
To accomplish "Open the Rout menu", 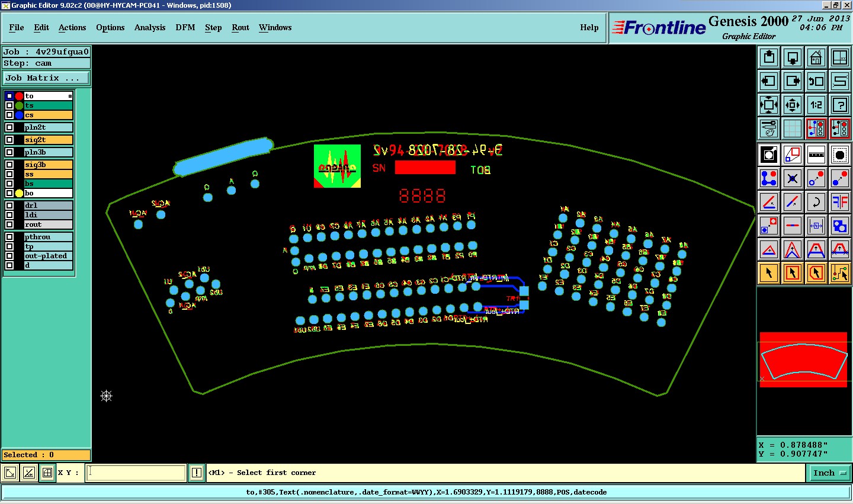I will click(x=240, y=27).
